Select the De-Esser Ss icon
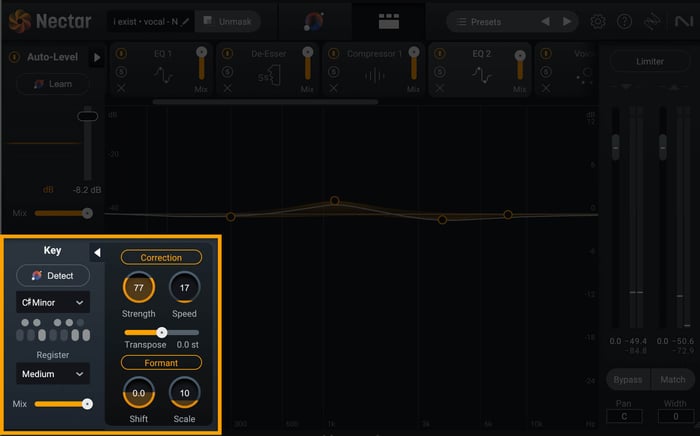700x436 pixels. (269, 75)
